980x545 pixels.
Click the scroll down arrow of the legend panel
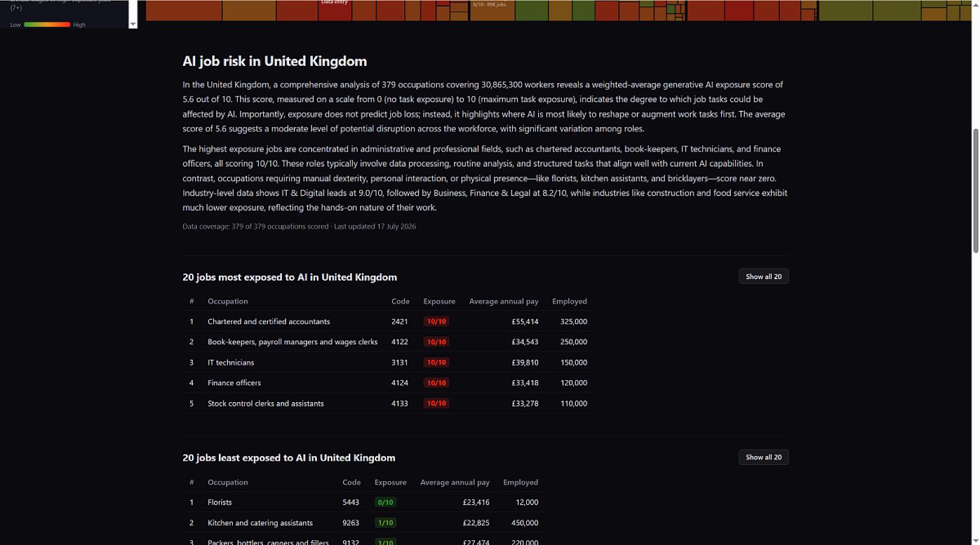[133, 25]
